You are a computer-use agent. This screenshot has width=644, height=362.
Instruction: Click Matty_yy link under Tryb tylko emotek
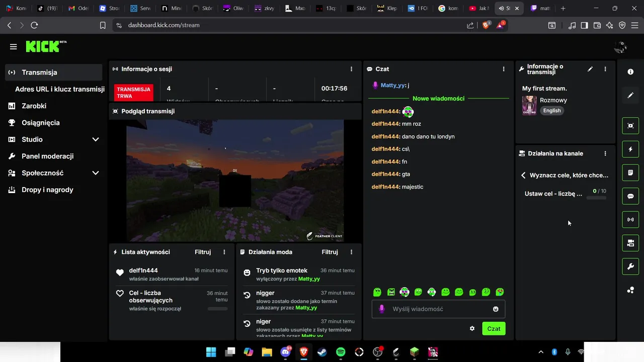click(309, 279)
